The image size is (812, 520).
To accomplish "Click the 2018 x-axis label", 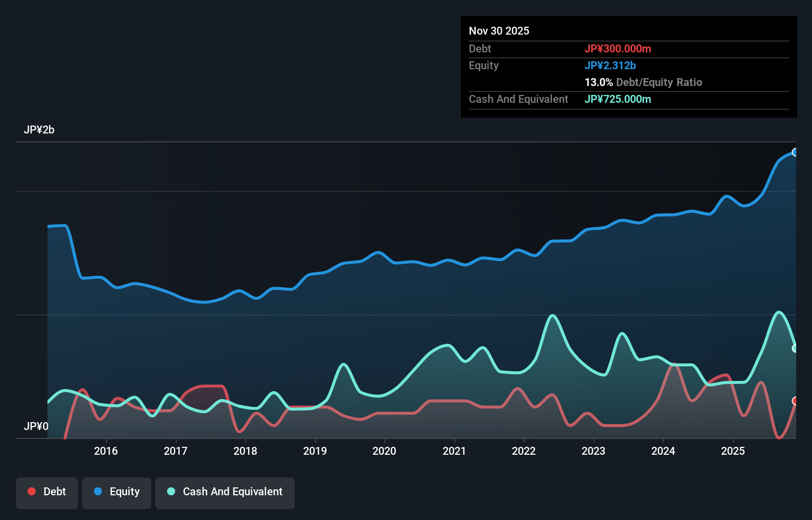I will pos(245,451).
